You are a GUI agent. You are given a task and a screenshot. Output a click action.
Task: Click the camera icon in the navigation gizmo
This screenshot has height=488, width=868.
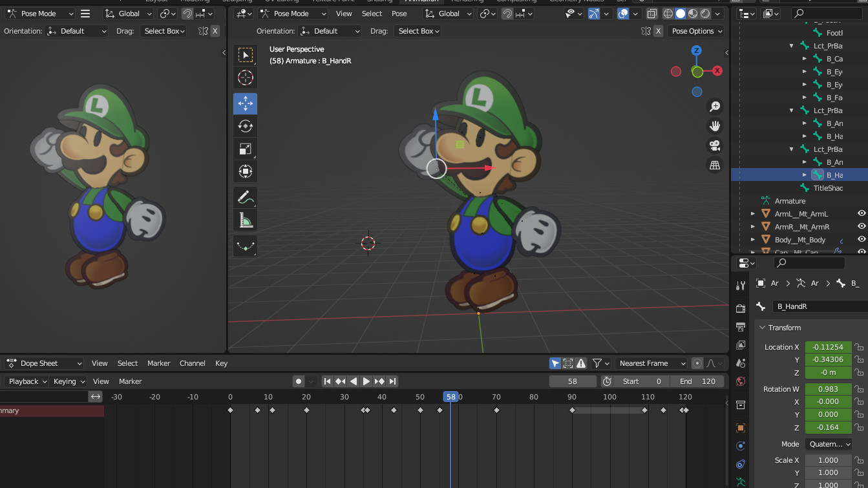pos(715,145)
